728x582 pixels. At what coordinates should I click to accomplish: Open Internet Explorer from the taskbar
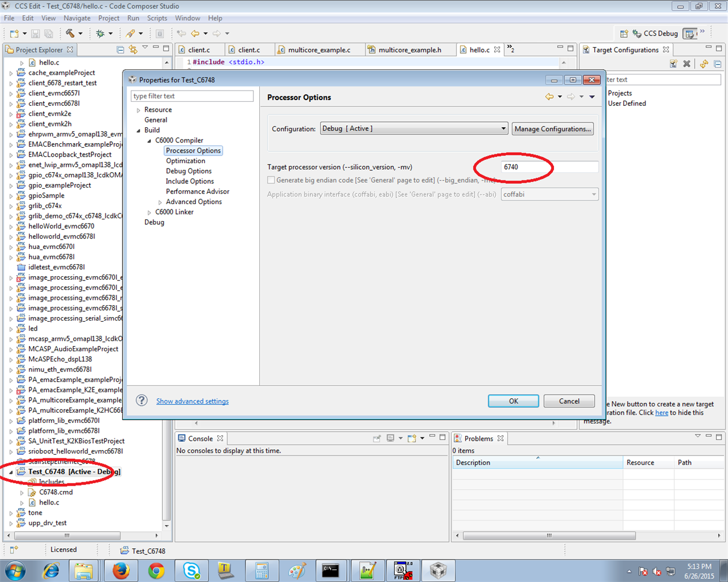pos(51,570)
